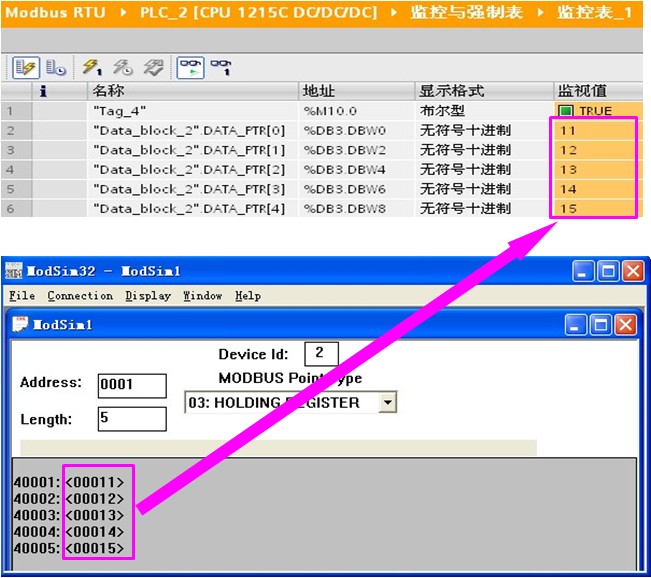Screen dimensions: 651x578
Task: Select the "Tag_4" name cell
Action: point(193,111)
